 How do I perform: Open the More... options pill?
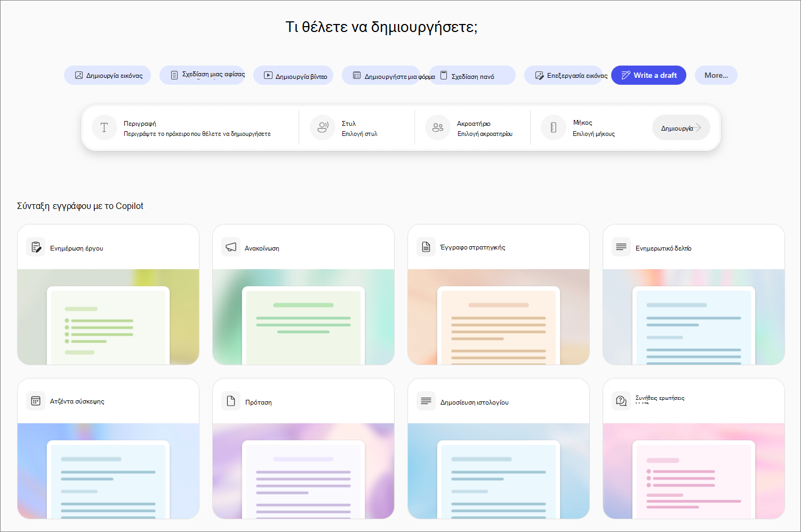click(716, 75)
